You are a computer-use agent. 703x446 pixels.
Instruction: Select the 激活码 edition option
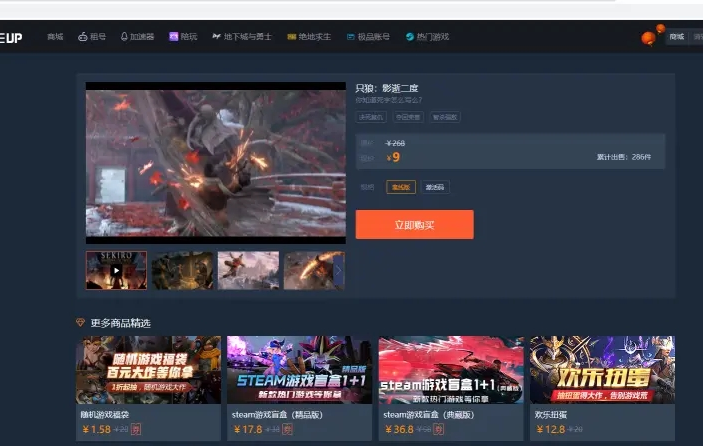tap(434, 187)
